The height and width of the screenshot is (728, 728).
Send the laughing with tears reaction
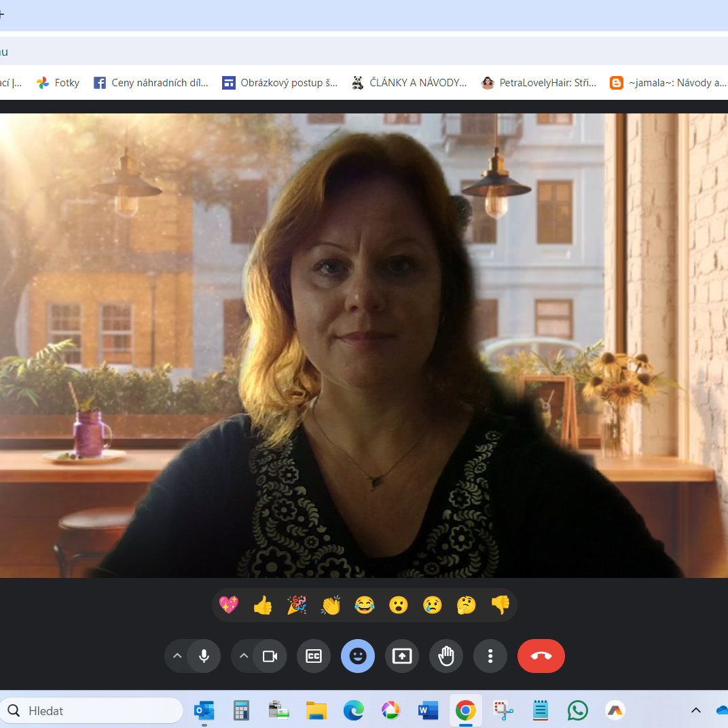click(365, 605)
